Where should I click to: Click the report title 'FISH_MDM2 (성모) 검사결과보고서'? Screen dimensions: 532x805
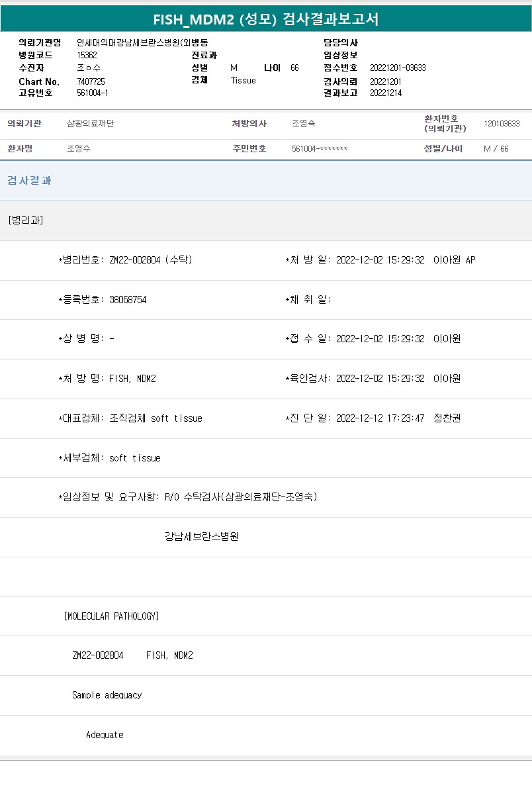[x=266, y=19]
